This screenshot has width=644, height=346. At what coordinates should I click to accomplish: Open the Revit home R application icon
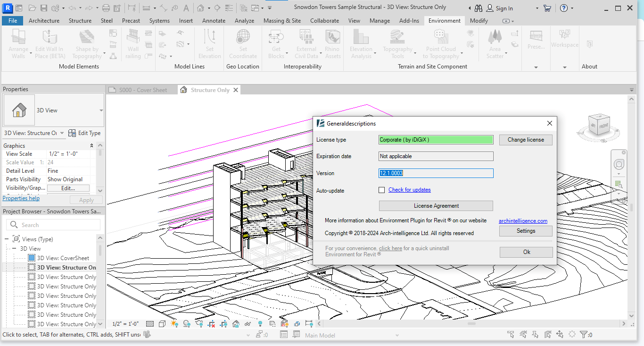coord(7,8)
